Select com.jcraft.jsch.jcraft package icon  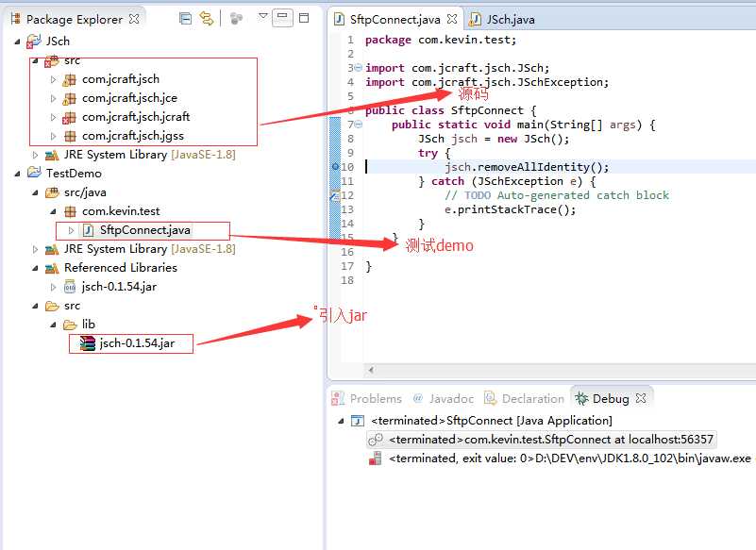click(x=70, y=117)
